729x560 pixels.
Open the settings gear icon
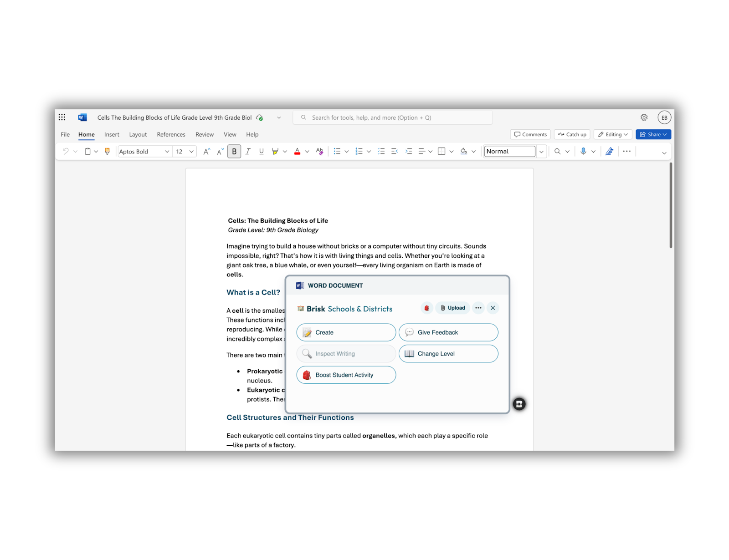(x=644, y=117)
